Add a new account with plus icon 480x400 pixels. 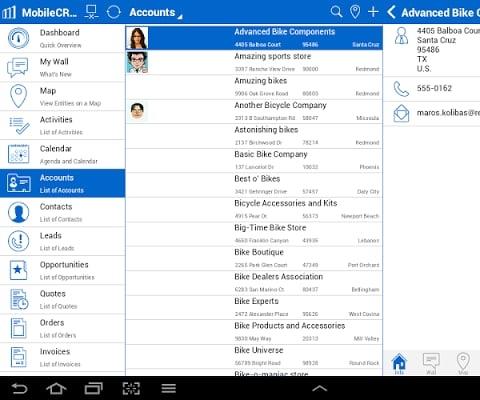(x=373, y=12)
